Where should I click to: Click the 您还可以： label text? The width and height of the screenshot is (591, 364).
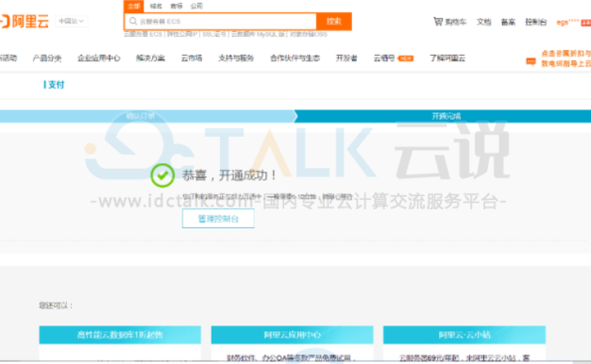(x=56, y=306)
